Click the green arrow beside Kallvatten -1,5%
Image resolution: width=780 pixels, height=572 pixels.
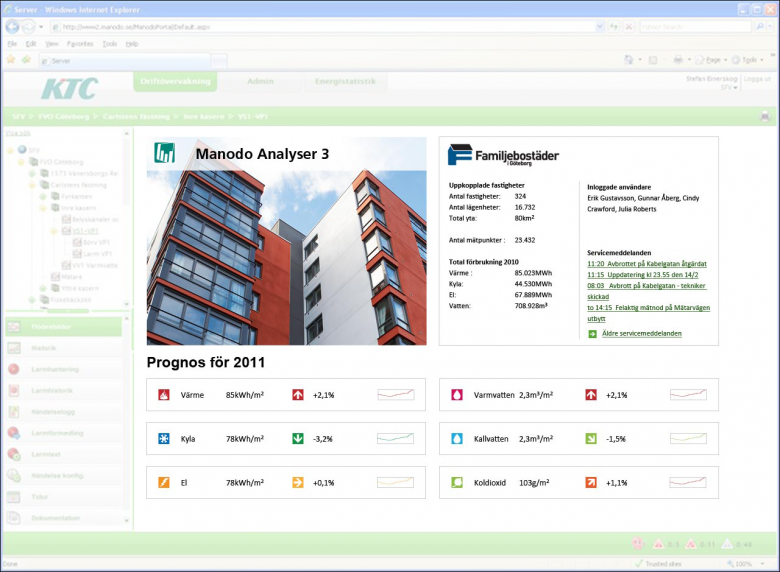point(591,439)
